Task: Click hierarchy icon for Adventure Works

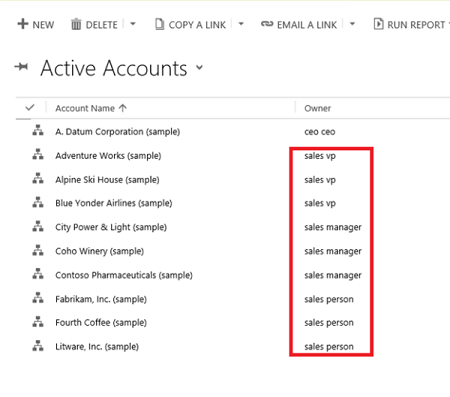Action: [38, 154]
